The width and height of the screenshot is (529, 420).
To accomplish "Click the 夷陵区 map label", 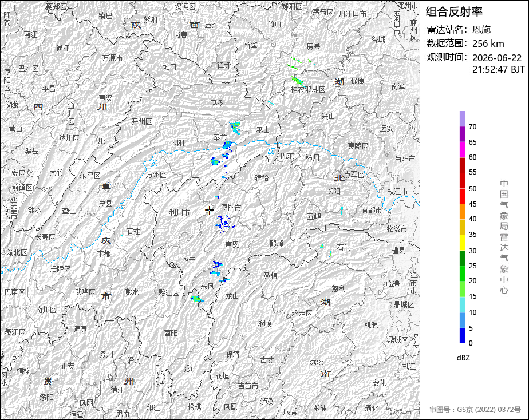I will point(358,146).
